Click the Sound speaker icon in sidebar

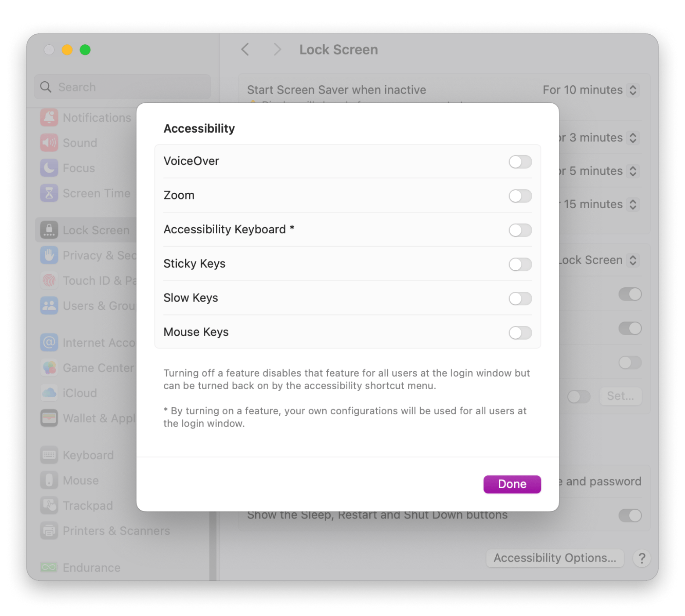pyautogui.click(x=49, y=143)
